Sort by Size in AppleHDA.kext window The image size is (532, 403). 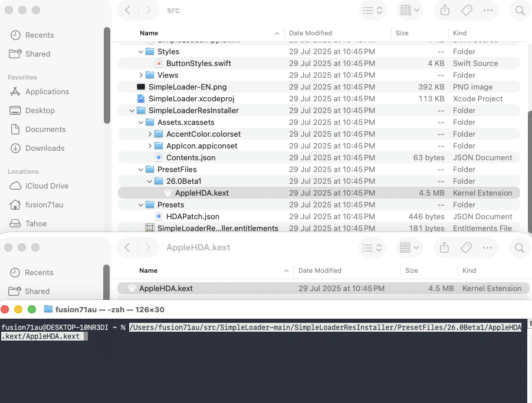[x=412, y=270]
